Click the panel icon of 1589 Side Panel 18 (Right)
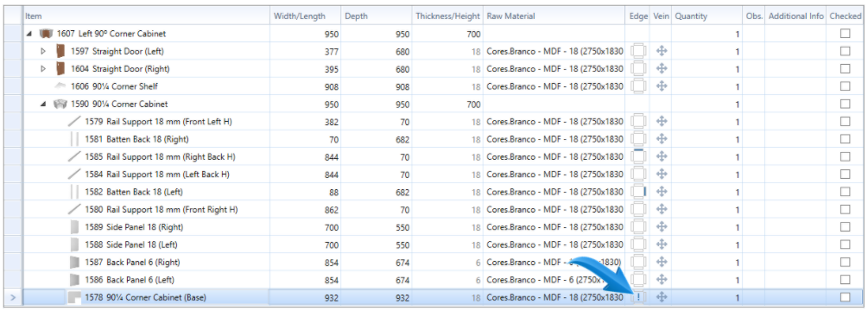The height and width of the screenshot is (311, 868). pos(74,227)
